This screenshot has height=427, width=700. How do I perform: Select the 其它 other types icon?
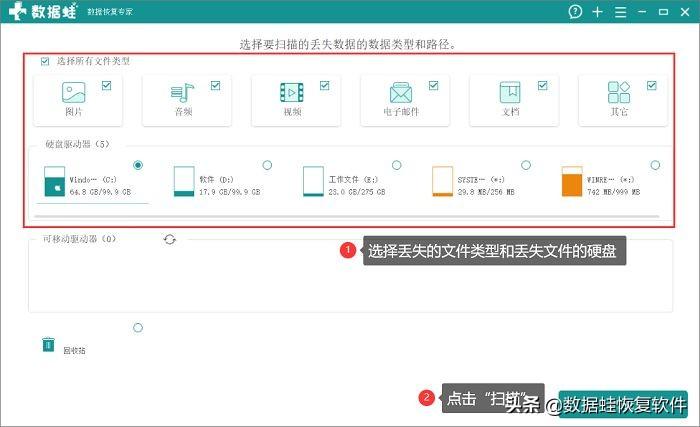(x=619, y=92)
